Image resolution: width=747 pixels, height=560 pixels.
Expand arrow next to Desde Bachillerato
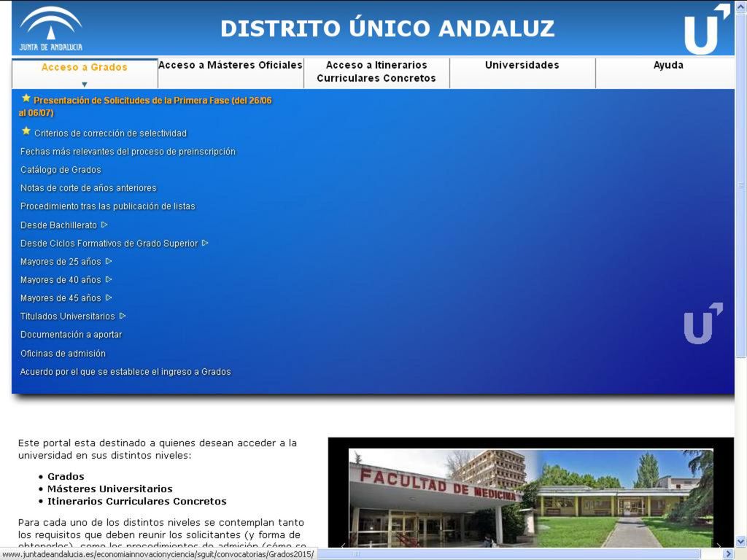(x=104, y=225)
